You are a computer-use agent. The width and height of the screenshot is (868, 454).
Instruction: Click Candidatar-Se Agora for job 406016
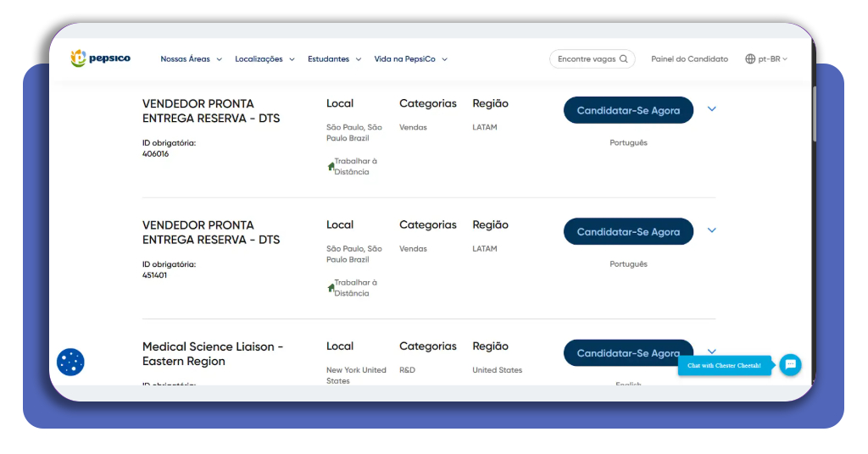point(628,110)
